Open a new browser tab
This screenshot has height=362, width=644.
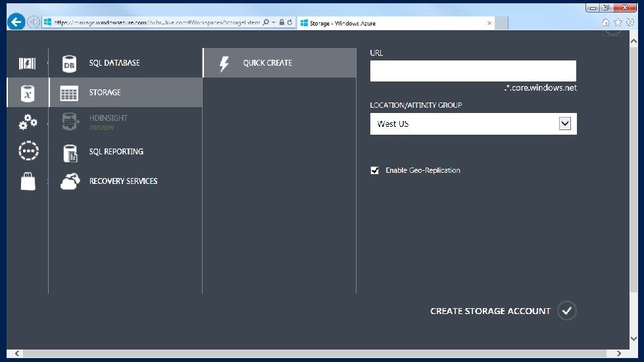point(501,23)
